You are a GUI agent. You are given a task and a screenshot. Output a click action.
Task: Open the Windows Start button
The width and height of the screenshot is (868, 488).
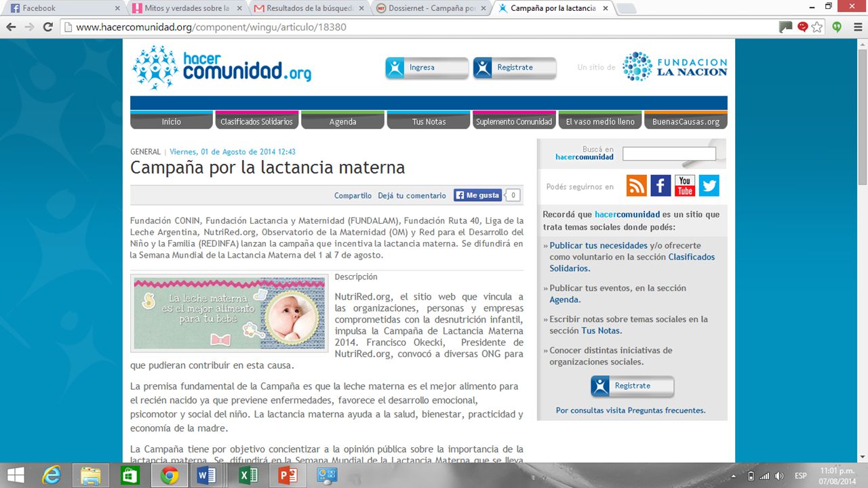click(15, 475)
